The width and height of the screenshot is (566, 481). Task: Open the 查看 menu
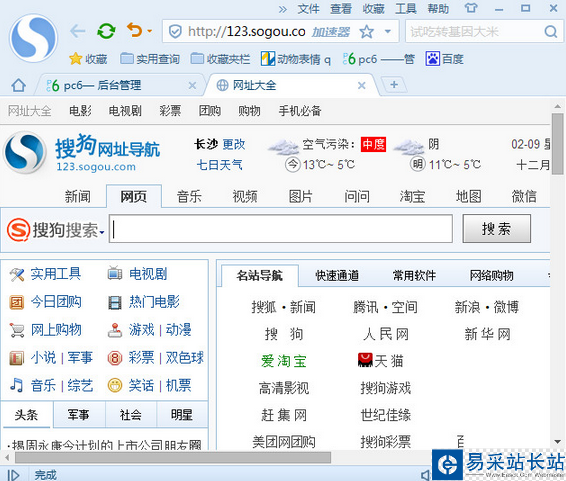click(341, 9)
